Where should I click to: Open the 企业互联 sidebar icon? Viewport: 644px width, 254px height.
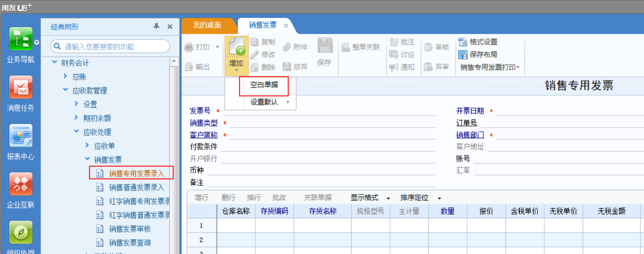coord(21,184)
